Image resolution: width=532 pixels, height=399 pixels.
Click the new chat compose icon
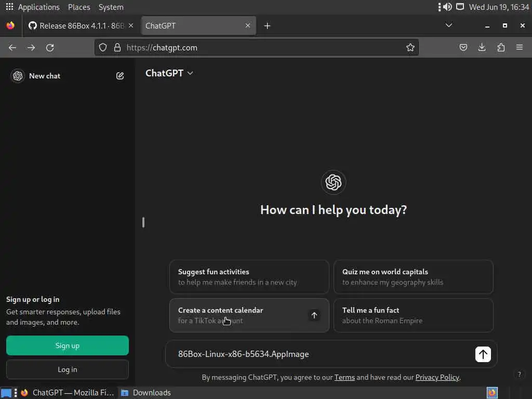click(120, 76)
